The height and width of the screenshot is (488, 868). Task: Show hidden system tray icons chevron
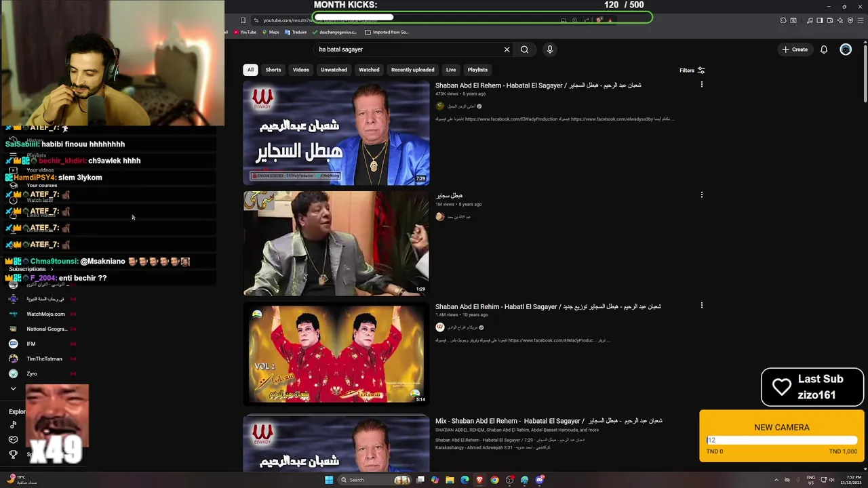(x=776, y=480)
